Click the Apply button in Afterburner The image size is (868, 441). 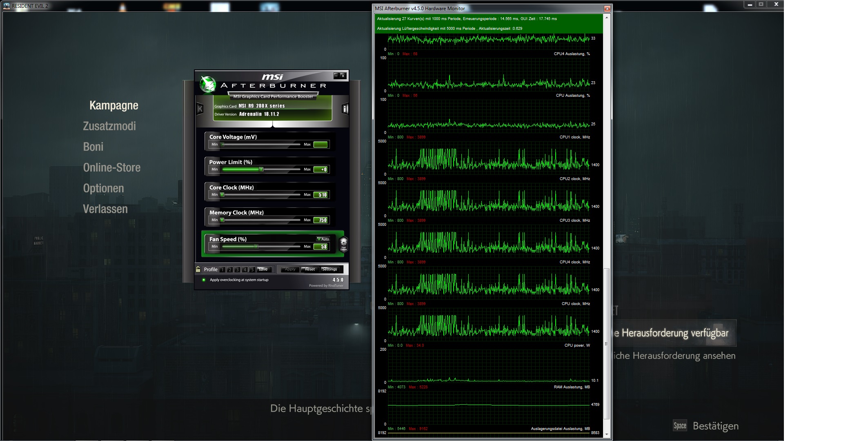click(x=290, y=269)
